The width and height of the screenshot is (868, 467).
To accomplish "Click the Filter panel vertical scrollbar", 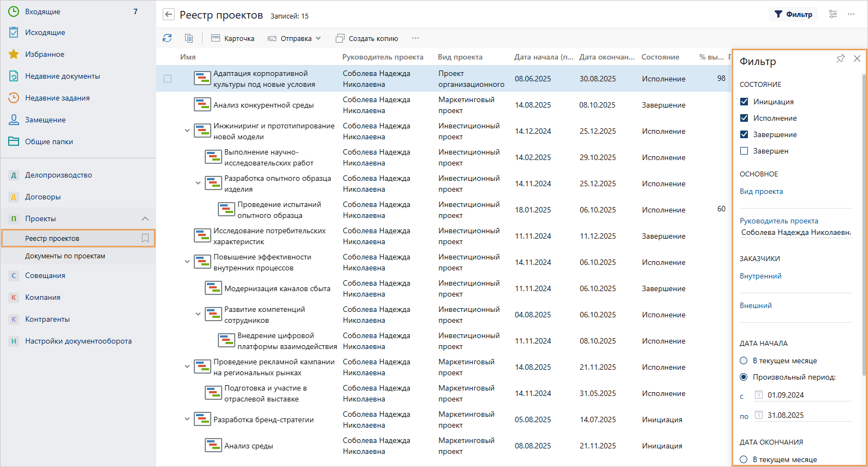I will point(864,224).
